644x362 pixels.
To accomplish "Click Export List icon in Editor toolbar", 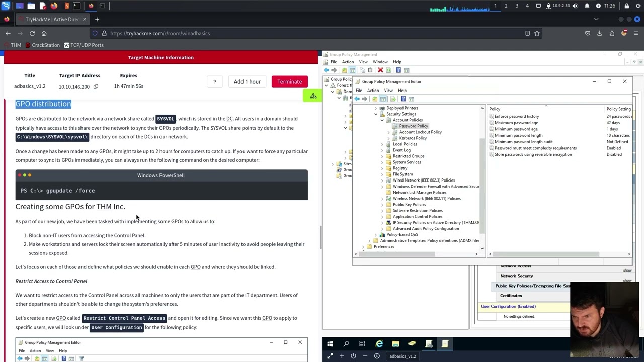I will [393, 99].
